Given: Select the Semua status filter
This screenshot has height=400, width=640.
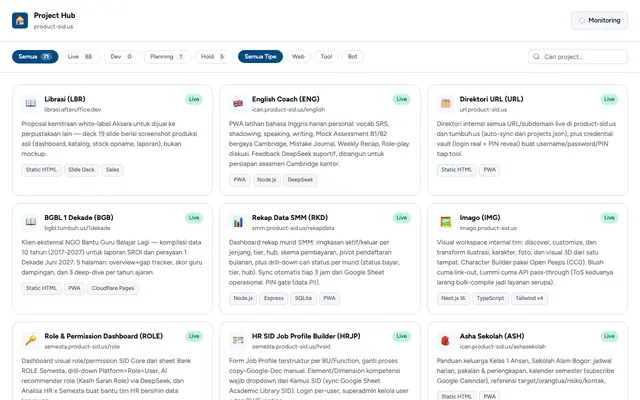Looking at the screenshot, I should coord(35,57).
